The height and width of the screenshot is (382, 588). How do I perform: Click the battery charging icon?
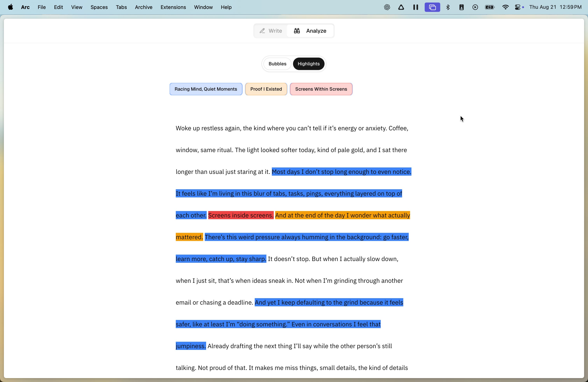[x=489, y=7]
